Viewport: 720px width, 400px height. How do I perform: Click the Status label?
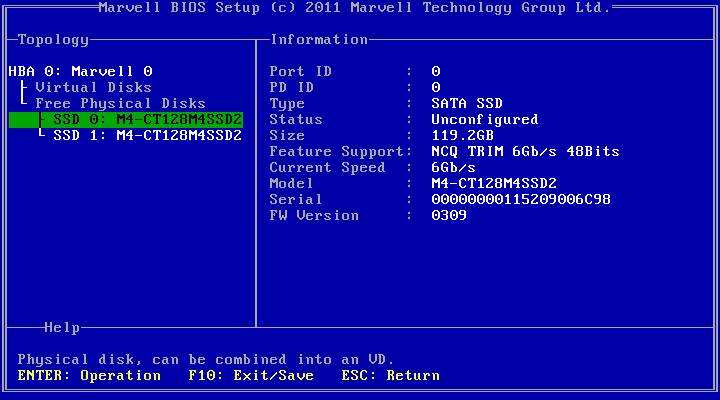click(x=296, y=120)
